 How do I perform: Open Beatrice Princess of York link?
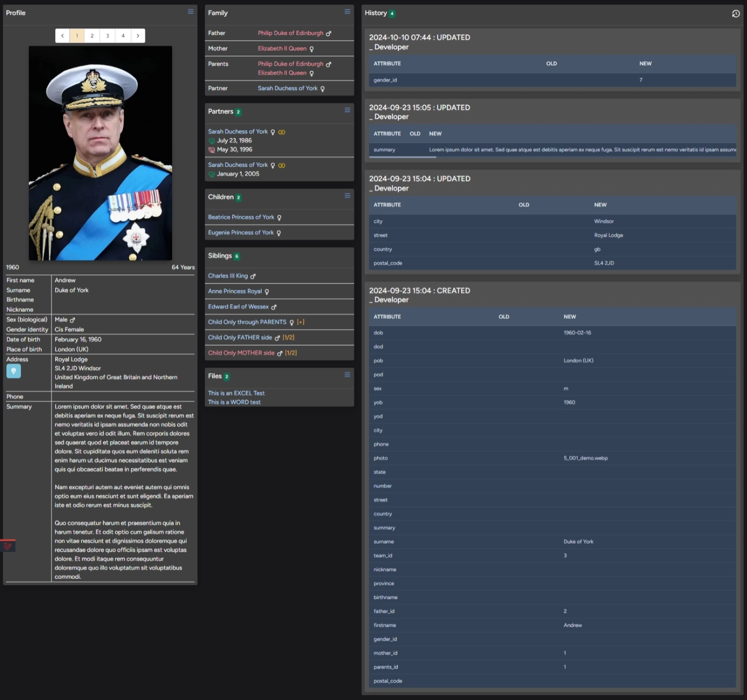click(x=241, y=217)
